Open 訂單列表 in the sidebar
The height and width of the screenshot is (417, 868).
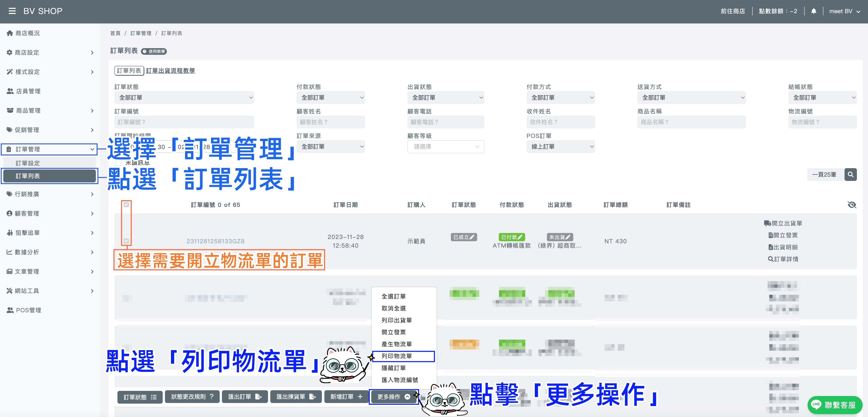(49, 176)
